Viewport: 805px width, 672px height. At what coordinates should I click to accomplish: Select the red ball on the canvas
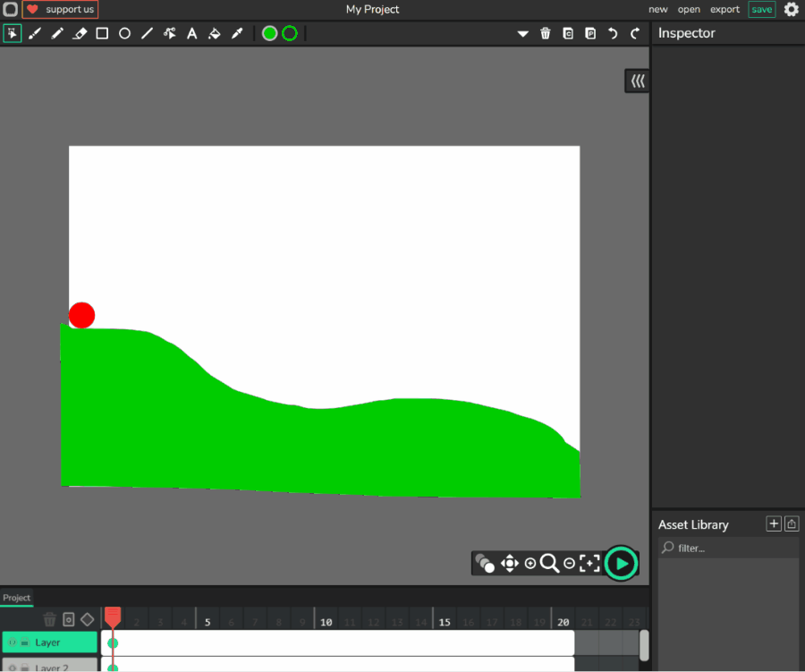[81, 315]
